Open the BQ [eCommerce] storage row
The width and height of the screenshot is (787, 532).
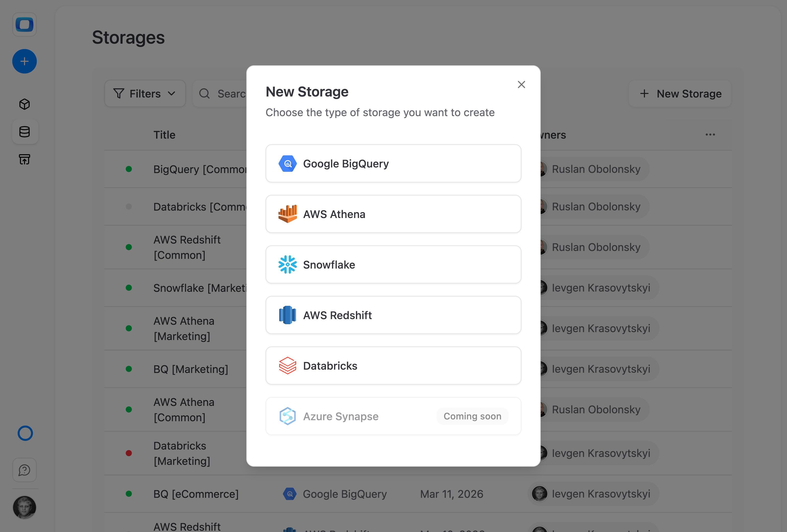point(418,494)
